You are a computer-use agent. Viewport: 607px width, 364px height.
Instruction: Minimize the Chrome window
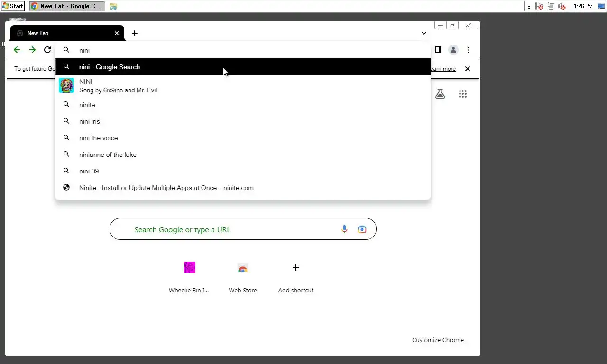[441, 26]
